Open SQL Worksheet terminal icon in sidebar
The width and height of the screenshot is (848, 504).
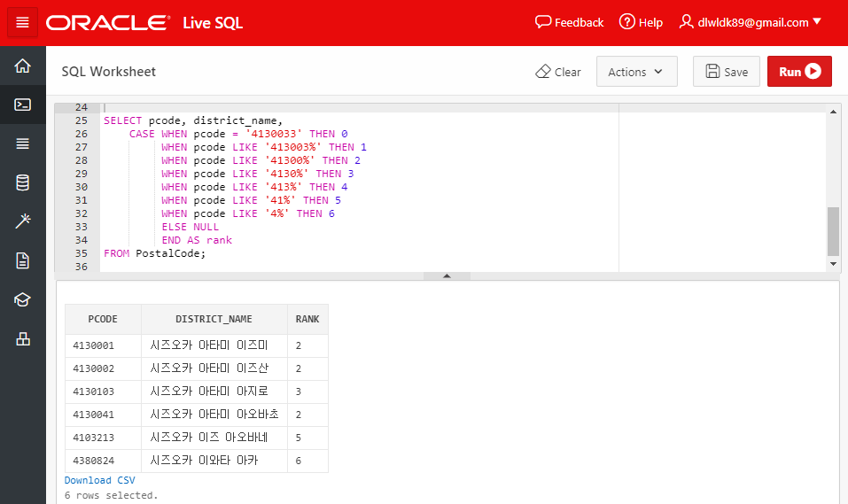click(x=23, y=105)
